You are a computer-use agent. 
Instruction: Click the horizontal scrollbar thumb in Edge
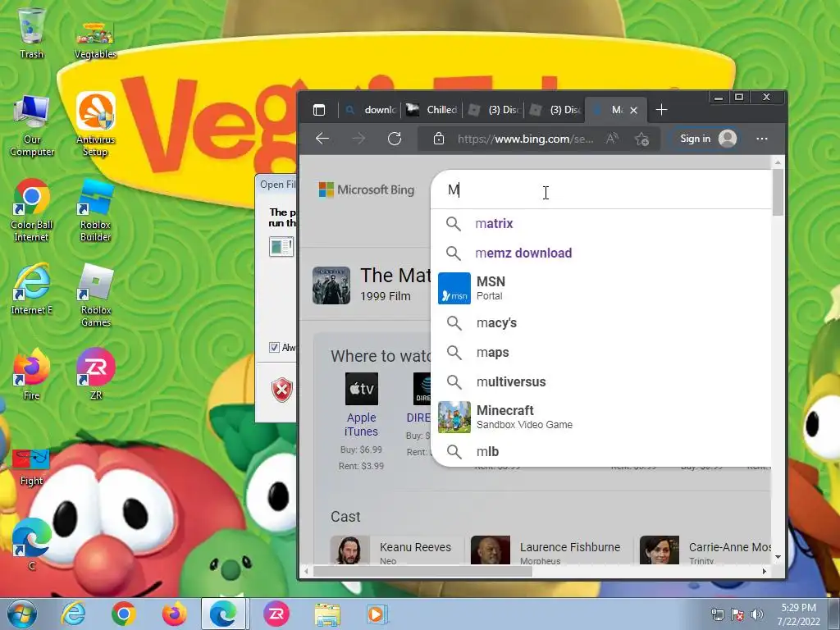(422, 572)
